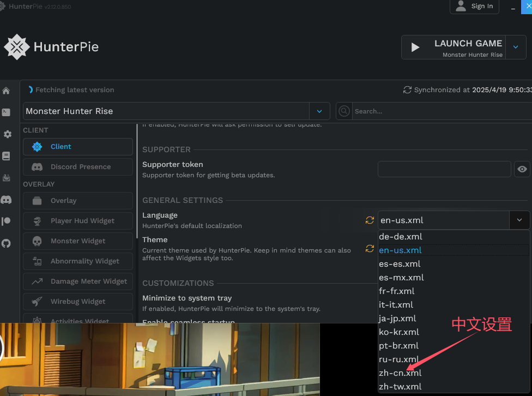Select ko-kr.xml language
532x396 pixels.
pyautogui.click(x=454, y=332)
